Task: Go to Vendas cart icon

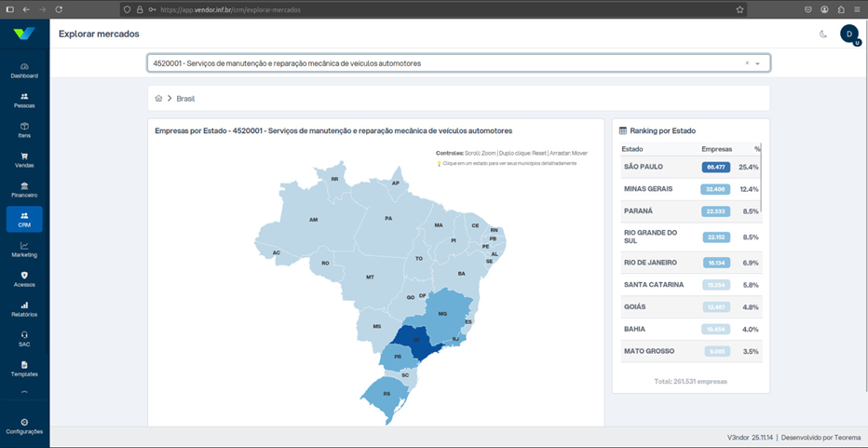Action: (x=24, y=156)
